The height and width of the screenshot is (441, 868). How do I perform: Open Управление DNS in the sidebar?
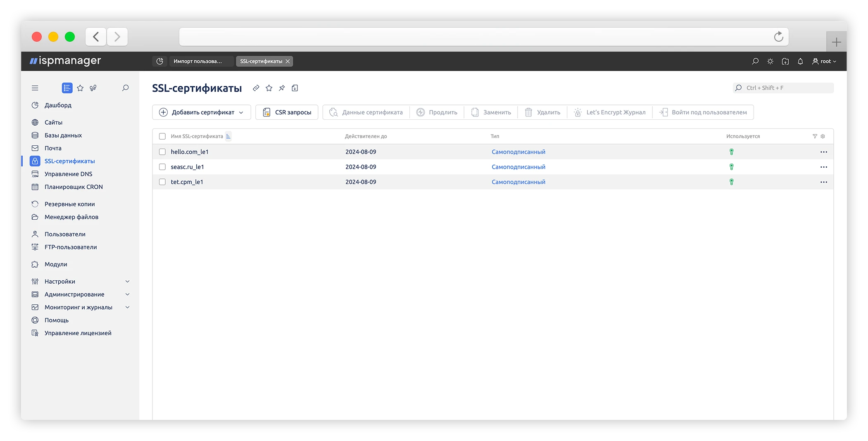click(x=68, y=174)
